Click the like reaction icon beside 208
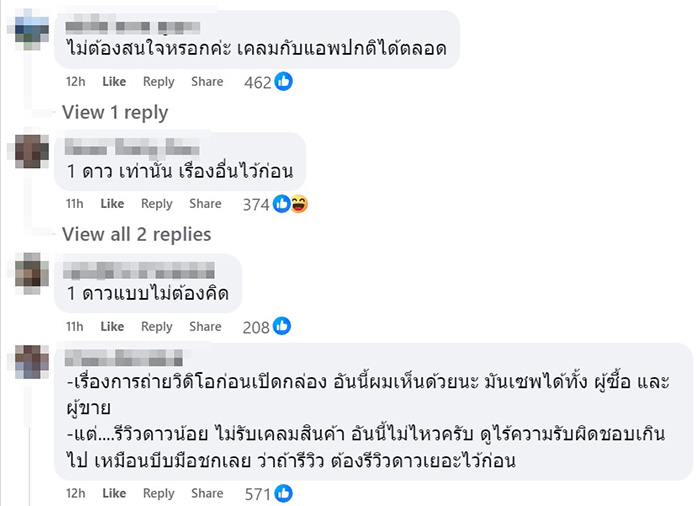 coord(282,326)
